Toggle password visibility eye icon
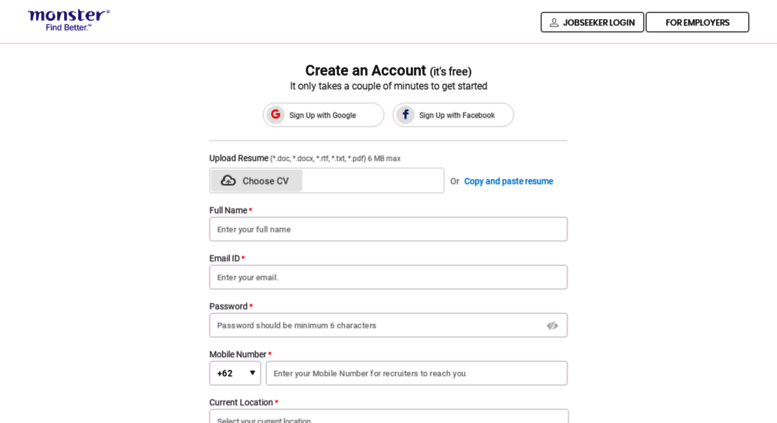 click(x=552, y=325)
